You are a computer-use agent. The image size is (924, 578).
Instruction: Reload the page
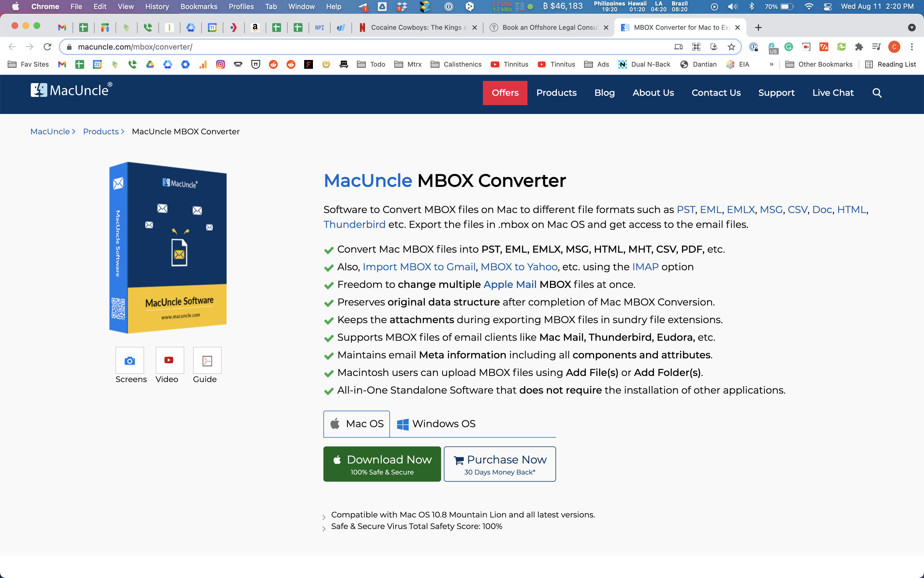[47, 47]
